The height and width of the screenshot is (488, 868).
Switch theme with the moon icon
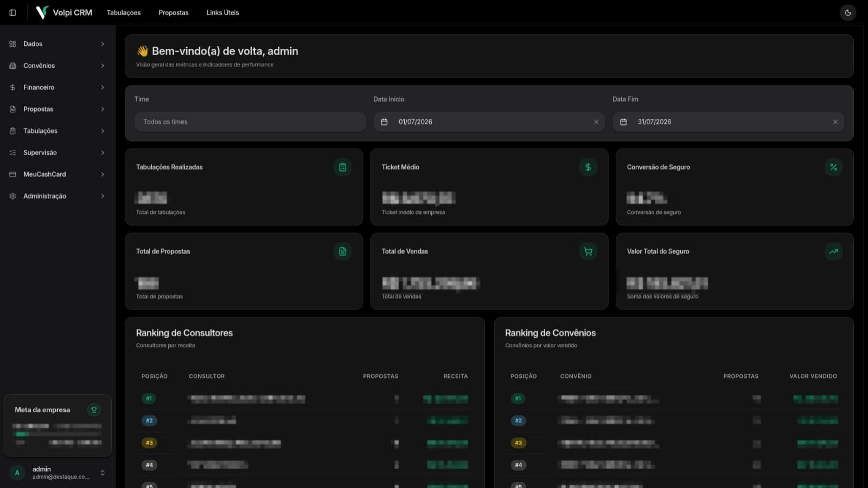click(848, 12)
